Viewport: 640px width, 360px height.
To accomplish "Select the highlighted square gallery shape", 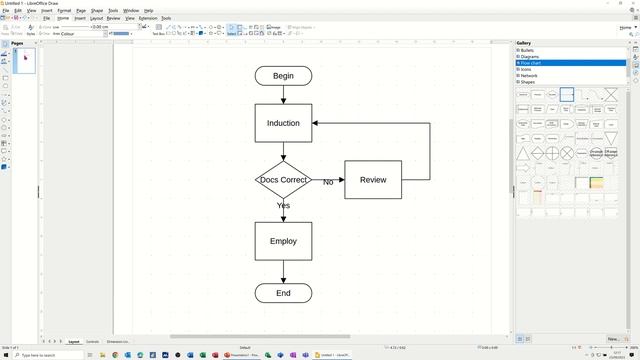I will [567, 94].
